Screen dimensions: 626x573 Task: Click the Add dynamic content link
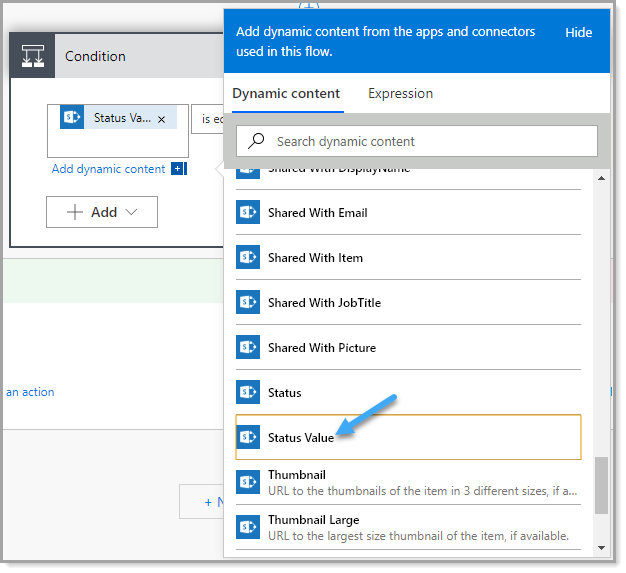click(x=108, y=169)
